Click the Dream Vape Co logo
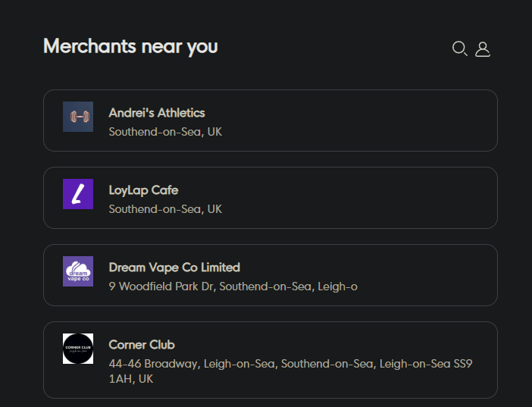The image size is (532, 407). point(78,271)
